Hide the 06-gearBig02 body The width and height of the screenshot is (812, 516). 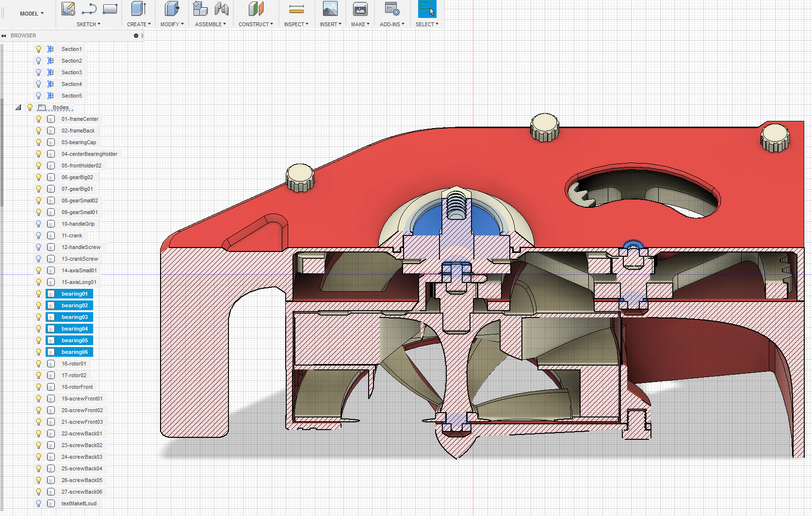coord(39,177)
